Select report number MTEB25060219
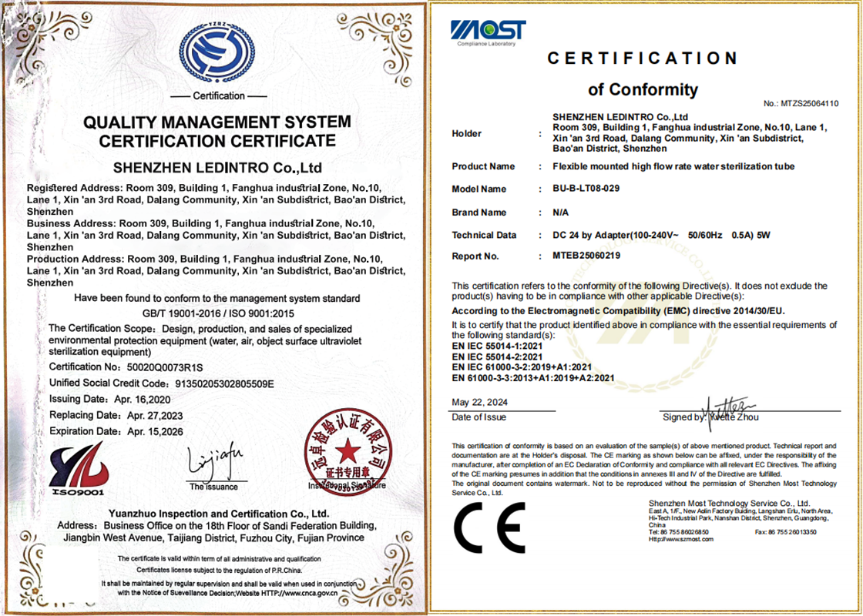 point(586,256)
